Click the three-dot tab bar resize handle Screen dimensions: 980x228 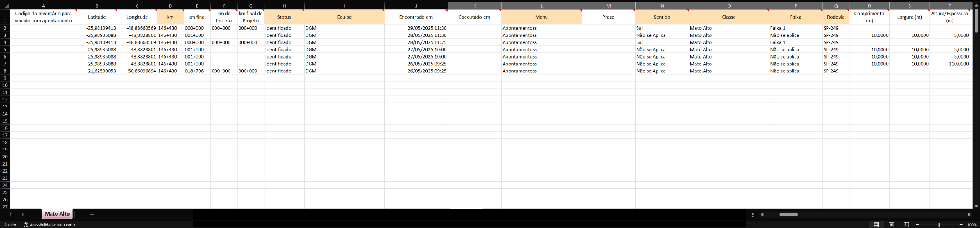click(753, 214)
